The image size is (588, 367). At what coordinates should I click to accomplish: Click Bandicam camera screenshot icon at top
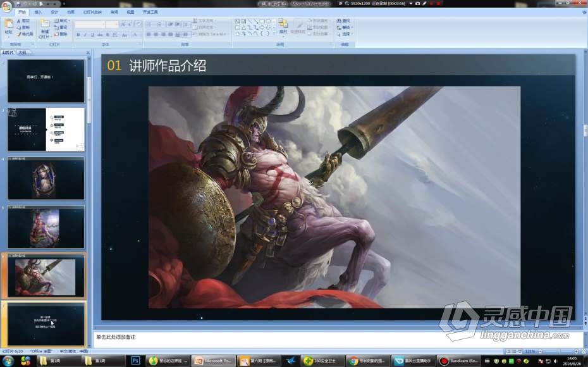[418, 3]
